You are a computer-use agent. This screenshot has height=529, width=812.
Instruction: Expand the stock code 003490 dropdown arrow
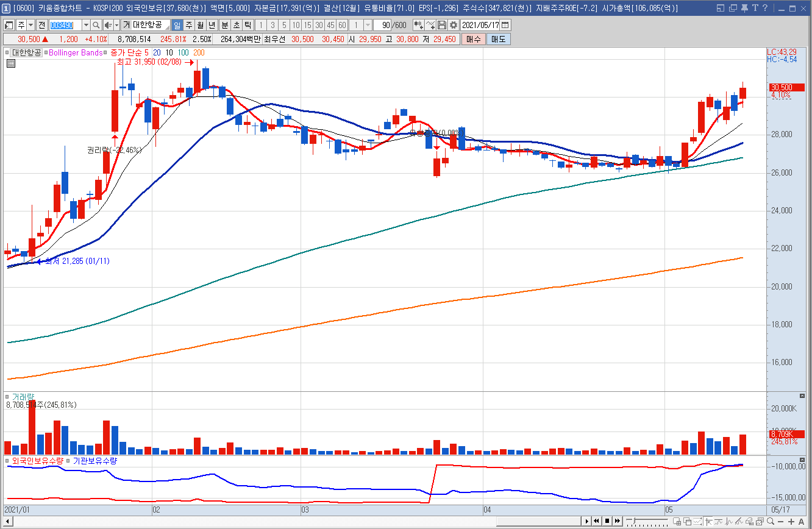pos(86,25)
